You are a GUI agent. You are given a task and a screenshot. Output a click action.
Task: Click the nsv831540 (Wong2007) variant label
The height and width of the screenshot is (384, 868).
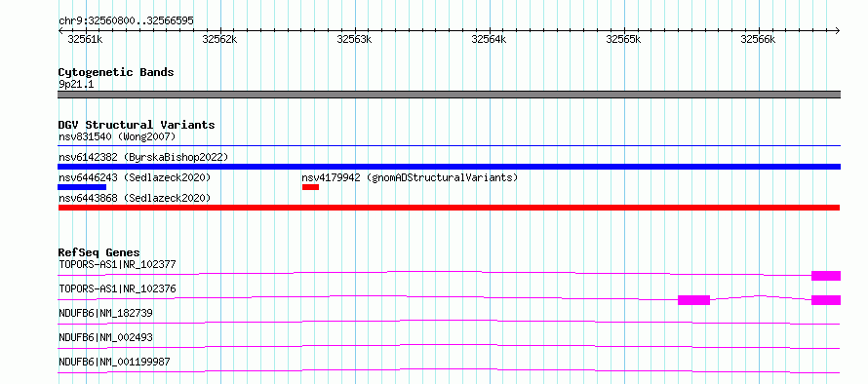coord(117,136)
